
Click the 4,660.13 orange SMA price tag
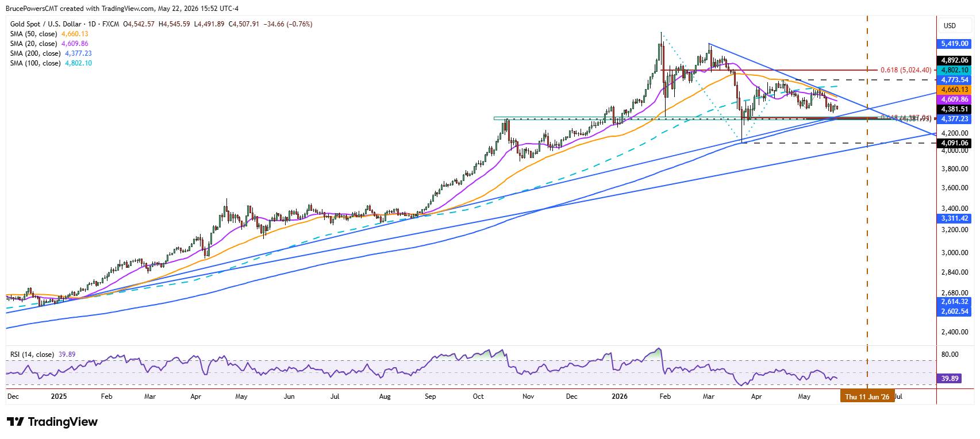coord(955,90)
